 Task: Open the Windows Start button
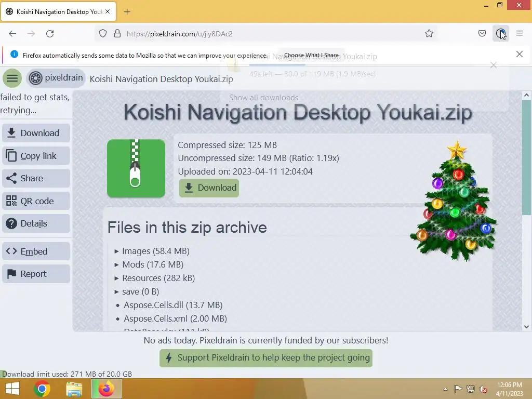[12, 389]
